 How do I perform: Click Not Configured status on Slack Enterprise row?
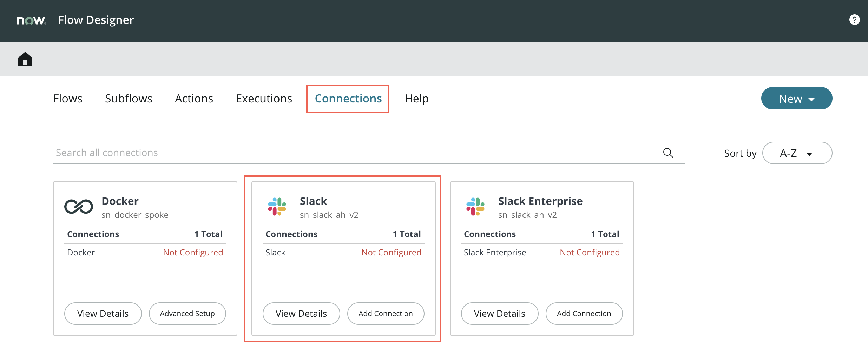click(590, 253)
